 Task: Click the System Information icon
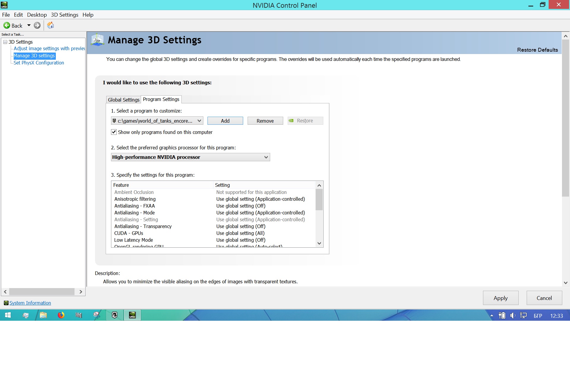[x=6, y=303]
